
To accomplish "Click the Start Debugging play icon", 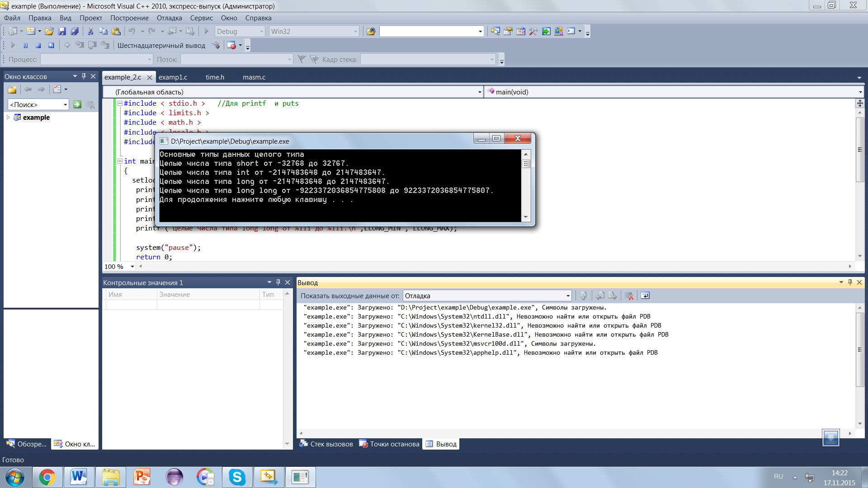I will [x=207, y=31].
